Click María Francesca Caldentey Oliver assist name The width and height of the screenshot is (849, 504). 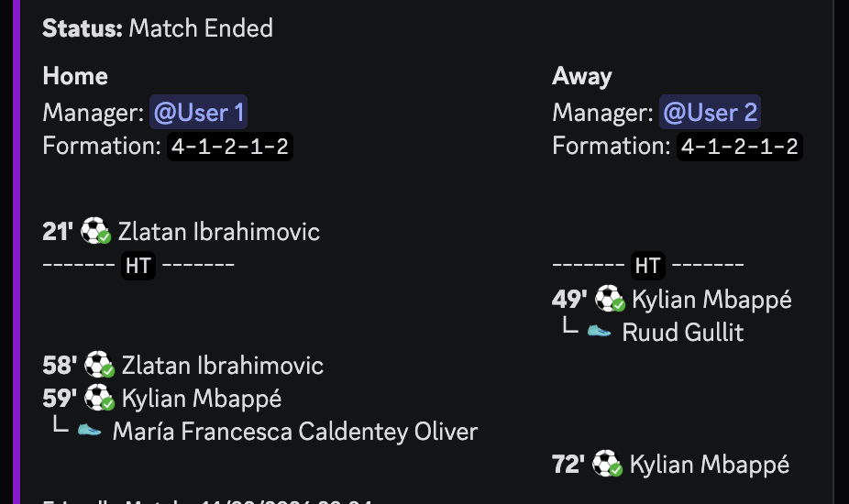295,431
